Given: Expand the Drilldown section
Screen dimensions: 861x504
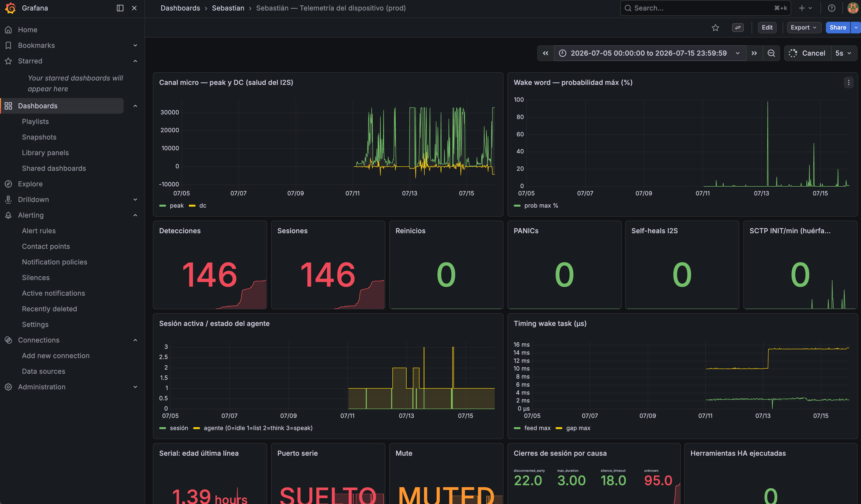Looking at the screenshot, I should tap(135, 200).
